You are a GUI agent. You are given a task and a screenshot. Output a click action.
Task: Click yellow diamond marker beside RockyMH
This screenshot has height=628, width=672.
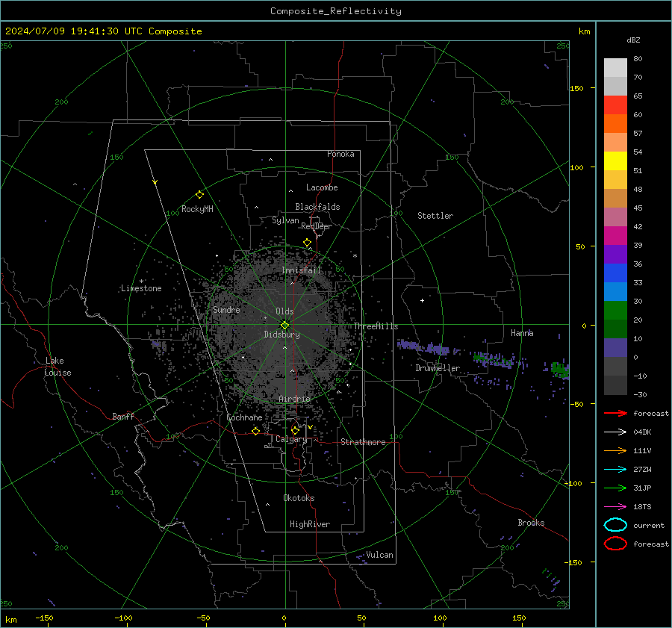[199, 195]
